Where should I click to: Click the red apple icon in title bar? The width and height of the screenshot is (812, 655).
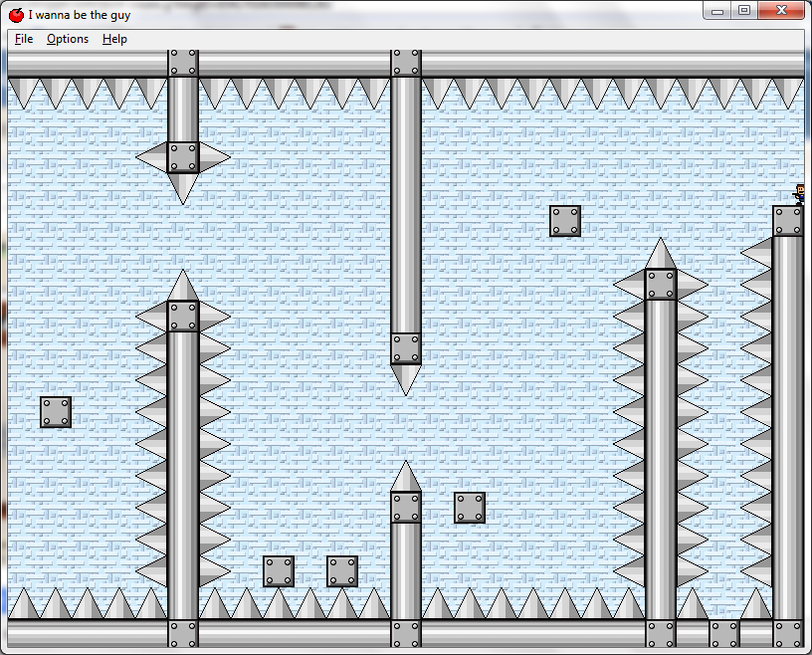17,15
